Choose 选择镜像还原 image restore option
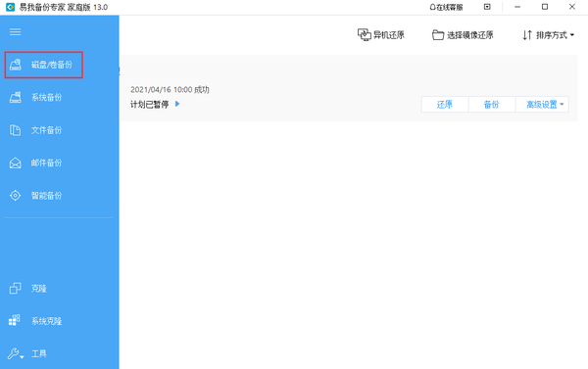Viewport: 588px width, 369px height. coord(463,35)
